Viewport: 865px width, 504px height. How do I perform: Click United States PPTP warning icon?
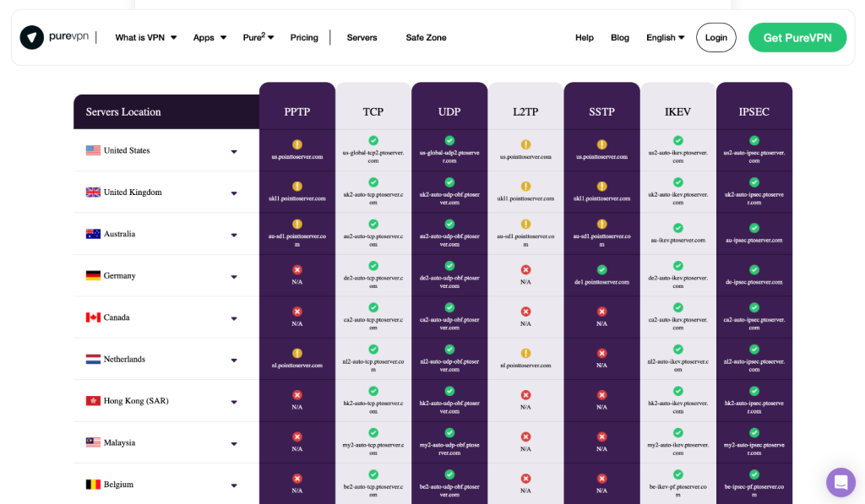pos(296,144)
